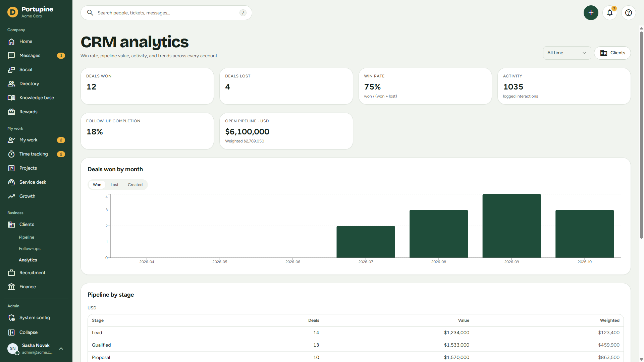Open Time tracking stopwatch icon
Image resolution: width=644 pixels, height=362 pixels.
(x=11, y=154)
